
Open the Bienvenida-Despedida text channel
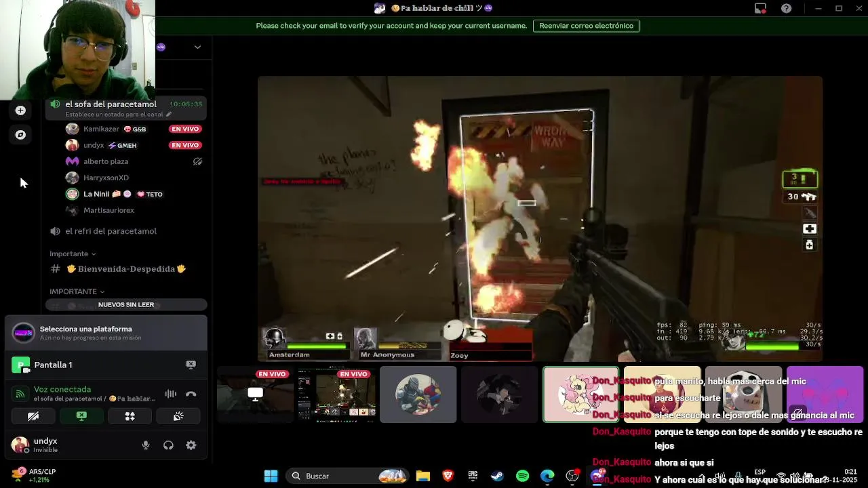[126, 269]
